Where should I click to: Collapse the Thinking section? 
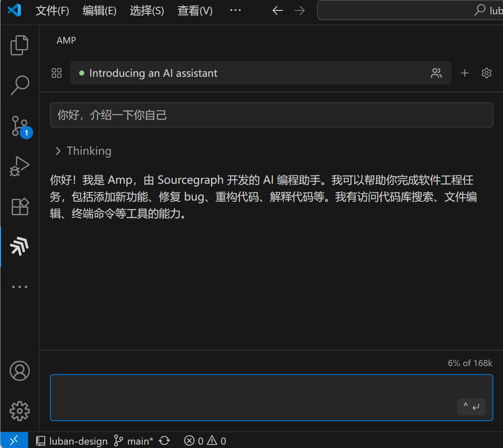[x=58, y=151]
